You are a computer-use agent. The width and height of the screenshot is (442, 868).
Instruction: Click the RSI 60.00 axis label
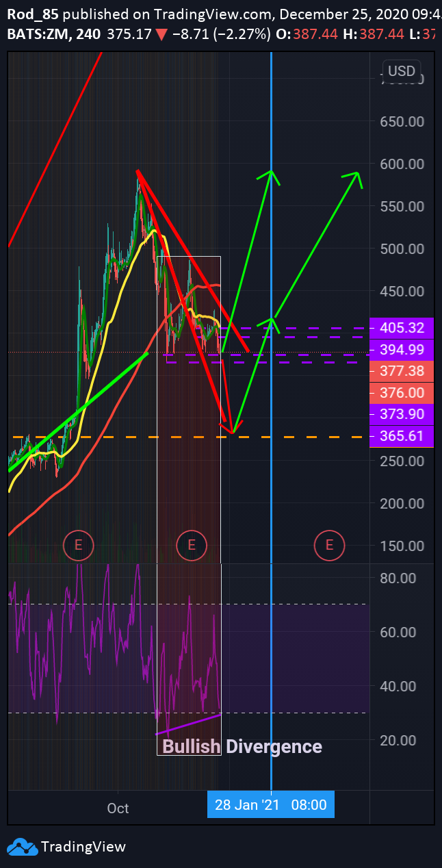pyautogui.click(x=398, y=632)
